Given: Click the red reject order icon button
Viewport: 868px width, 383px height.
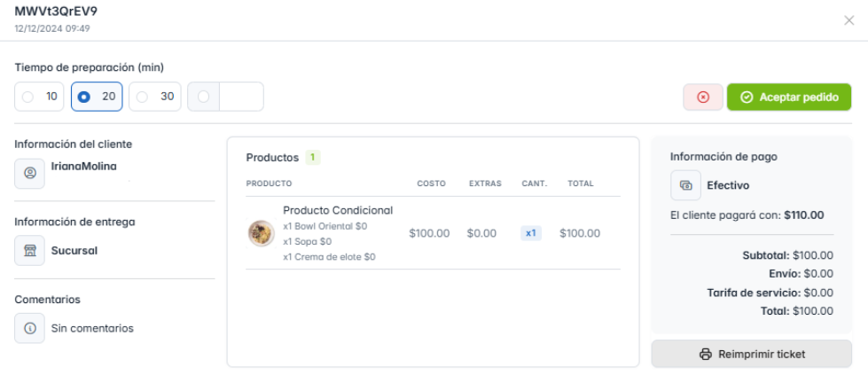Looking at the screenshot, I should click(703, 97).
